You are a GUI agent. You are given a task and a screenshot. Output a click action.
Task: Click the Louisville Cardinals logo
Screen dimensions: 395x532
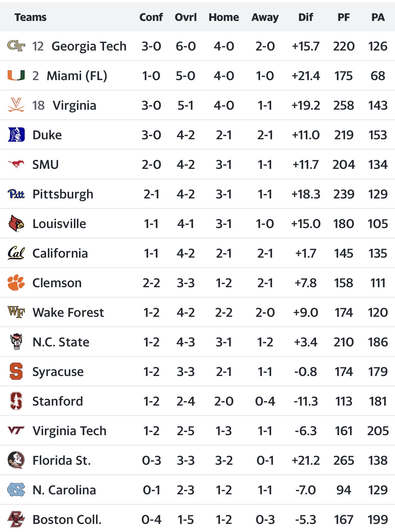[x=16, y=224]
